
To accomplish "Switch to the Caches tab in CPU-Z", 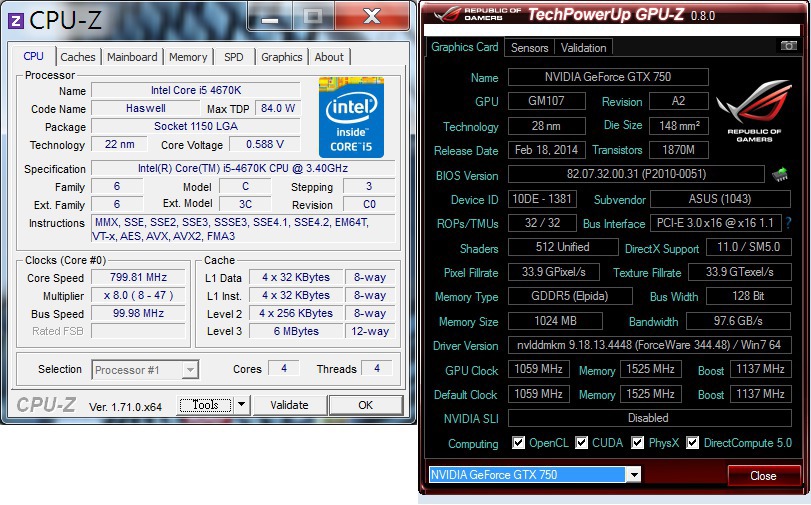I will [78, 57].
